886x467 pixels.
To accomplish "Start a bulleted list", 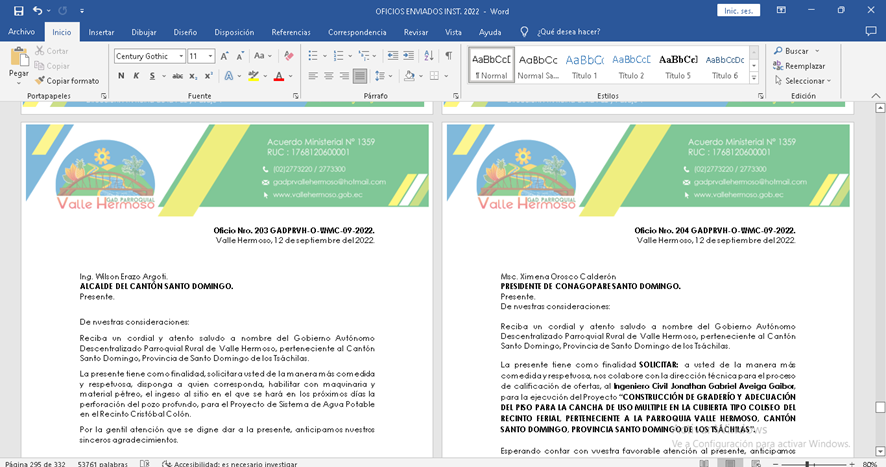I will (313, 56).
